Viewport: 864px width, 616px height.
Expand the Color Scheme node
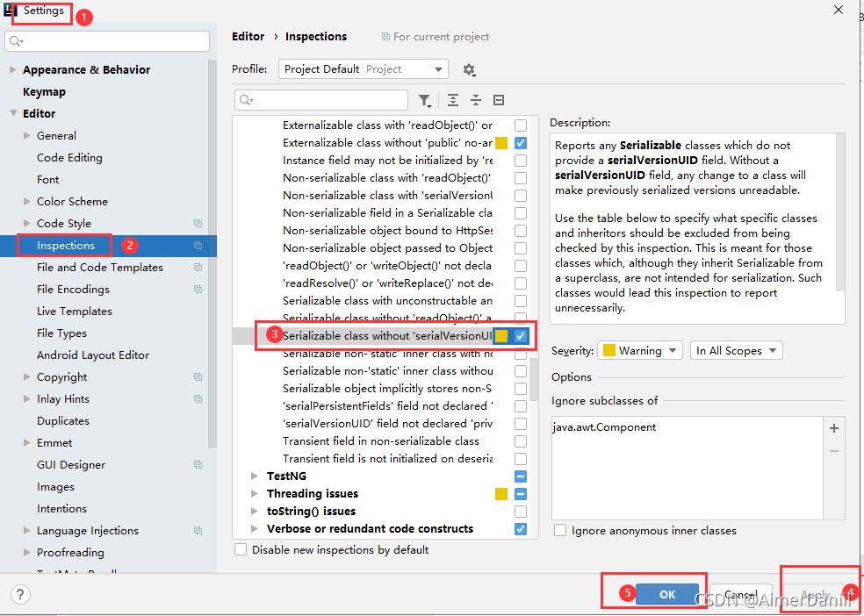[27, 202]
